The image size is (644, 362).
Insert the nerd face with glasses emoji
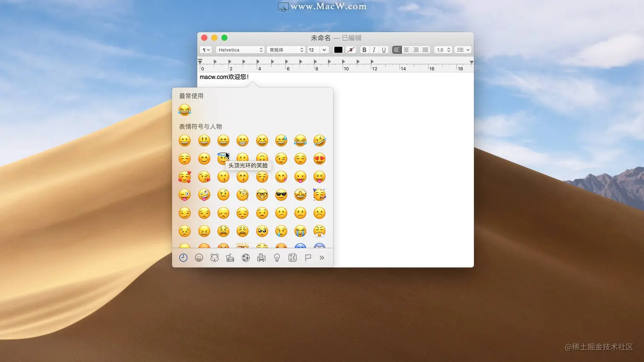point(262,195)
